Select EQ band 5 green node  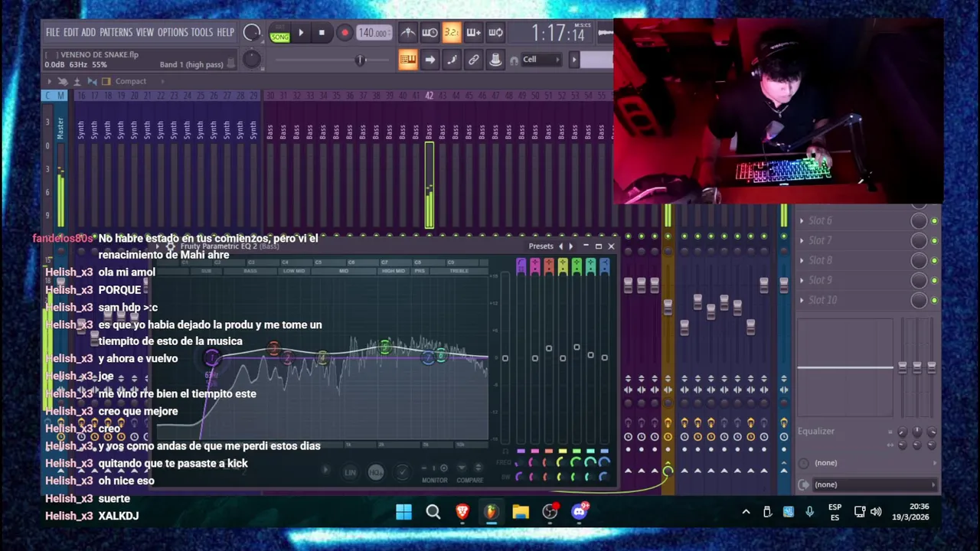(x=385, y=348)
